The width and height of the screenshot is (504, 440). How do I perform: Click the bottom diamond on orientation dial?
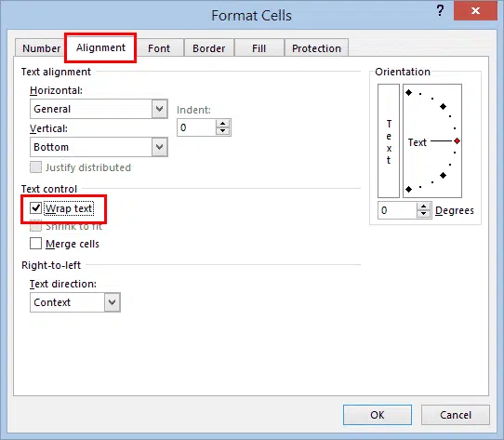[x=408, y=189]
